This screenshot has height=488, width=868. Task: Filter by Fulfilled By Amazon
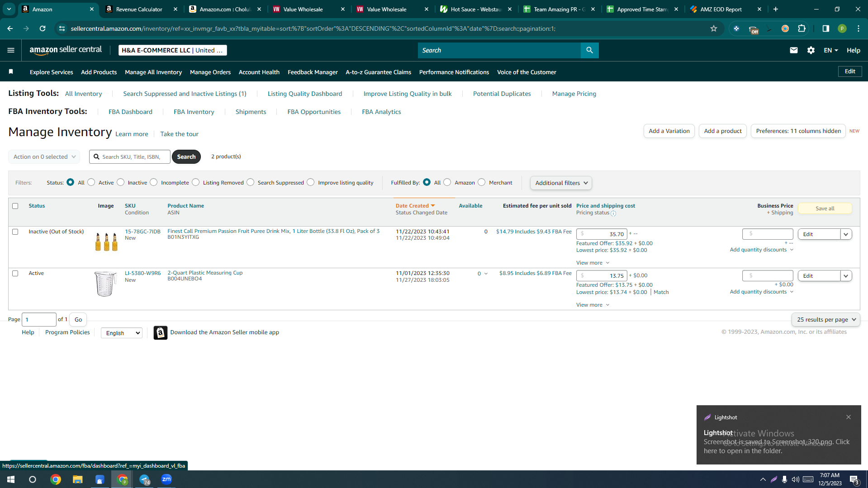(x=447, y=182)
